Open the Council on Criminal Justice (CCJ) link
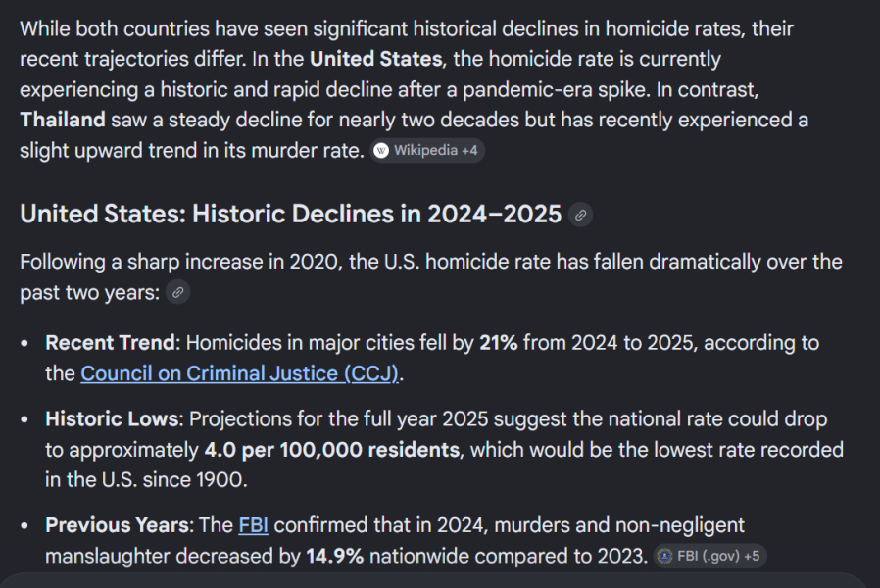This screenshot has height=588, width=880. [x=241, y=373]
